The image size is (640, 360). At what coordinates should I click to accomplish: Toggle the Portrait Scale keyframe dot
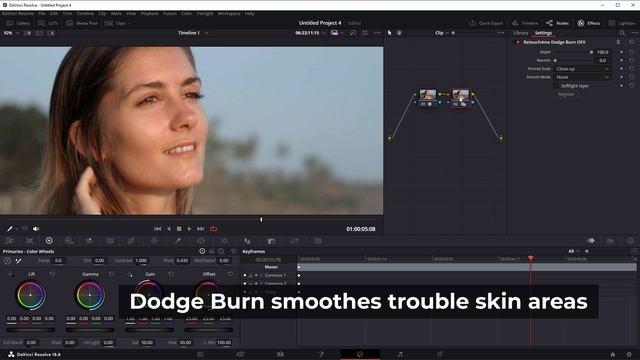tap(622, 69)
